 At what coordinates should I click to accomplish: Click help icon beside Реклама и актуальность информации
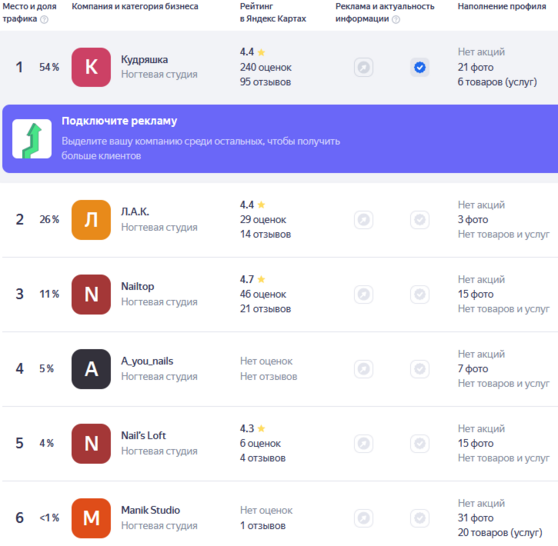396,19
